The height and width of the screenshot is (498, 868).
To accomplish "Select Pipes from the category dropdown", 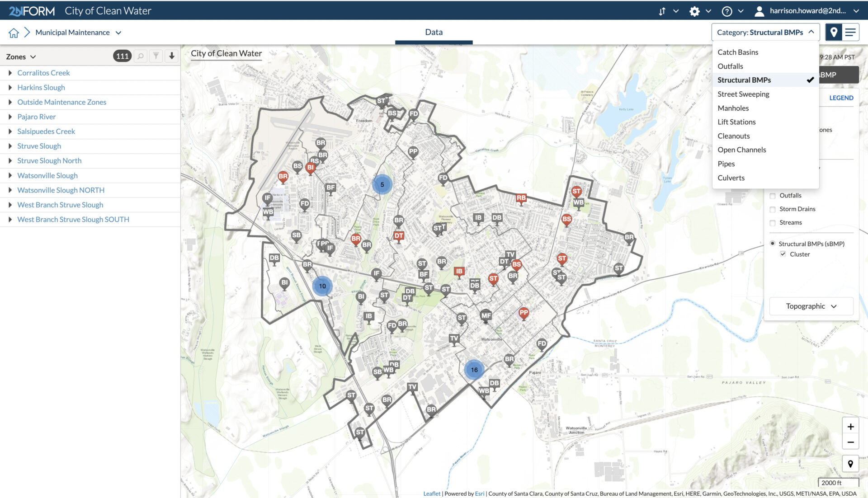I will pyautogui.click(x=726, y=163).
